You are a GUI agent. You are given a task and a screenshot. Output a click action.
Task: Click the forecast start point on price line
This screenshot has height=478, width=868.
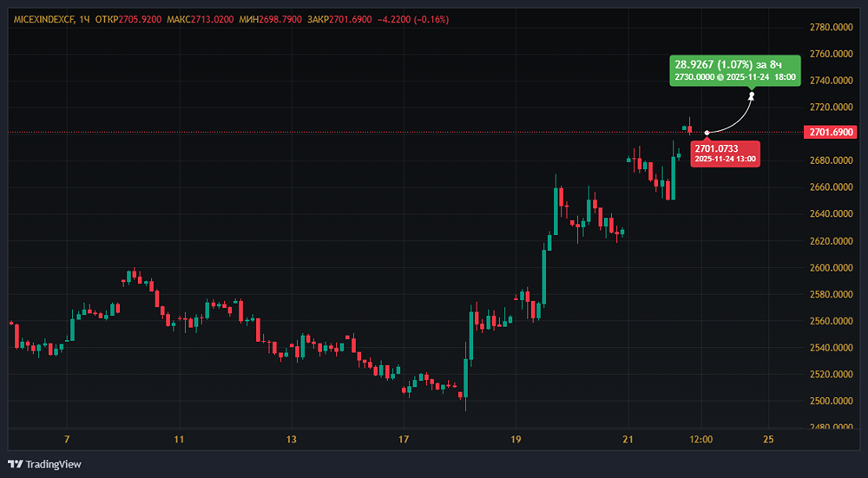(x=707, y=132)
